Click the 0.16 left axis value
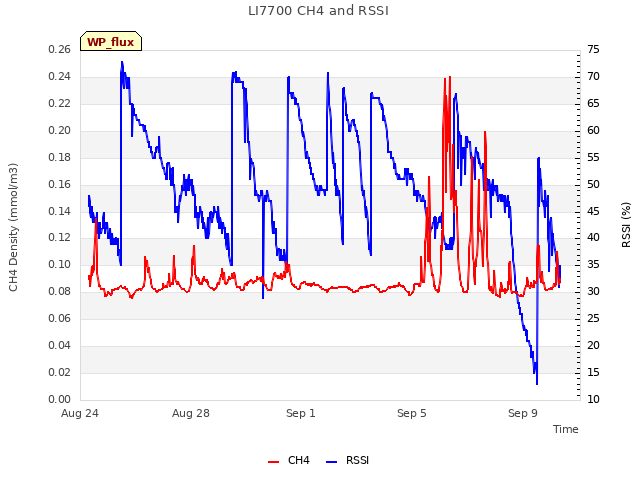 tap(60, 184)
